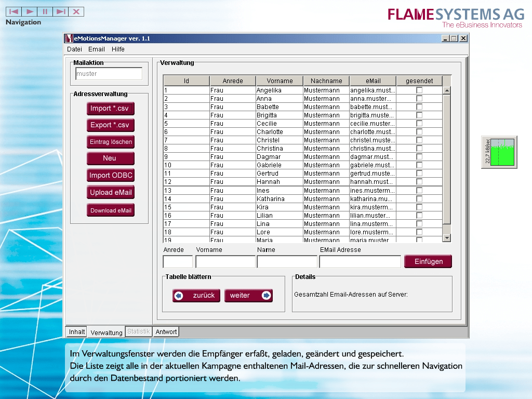Minimize the eMotionsManager window
532x399 pixels.
(446, 38)
